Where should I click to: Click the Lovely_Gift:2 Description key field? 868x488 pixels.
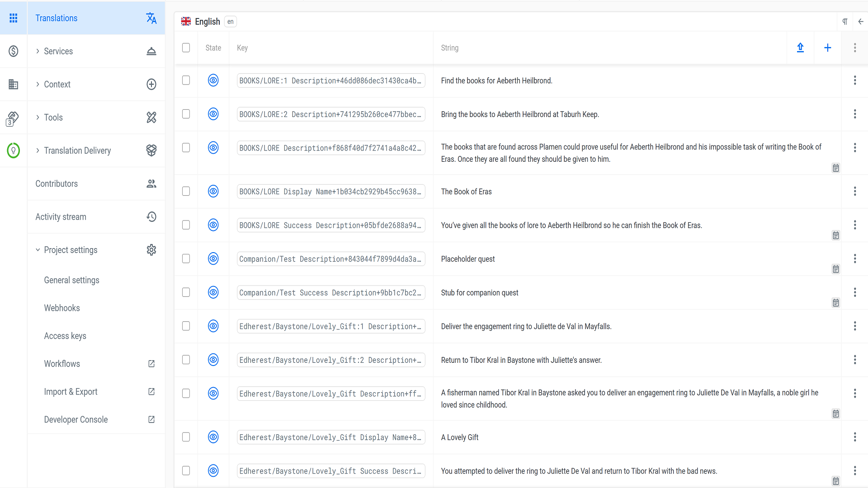click(x=331, y=360)
